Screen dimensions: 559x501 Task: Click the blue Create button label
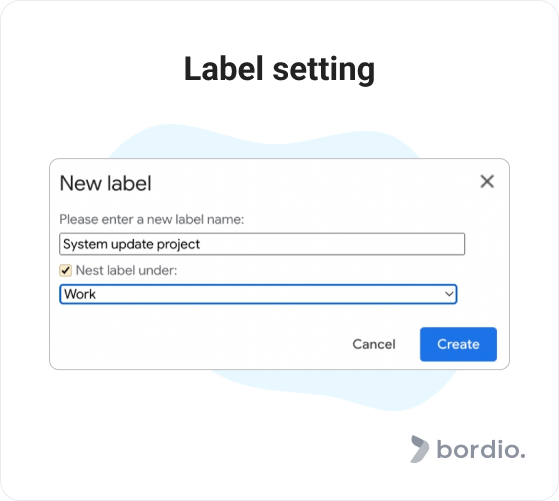(x=458, y=344)
